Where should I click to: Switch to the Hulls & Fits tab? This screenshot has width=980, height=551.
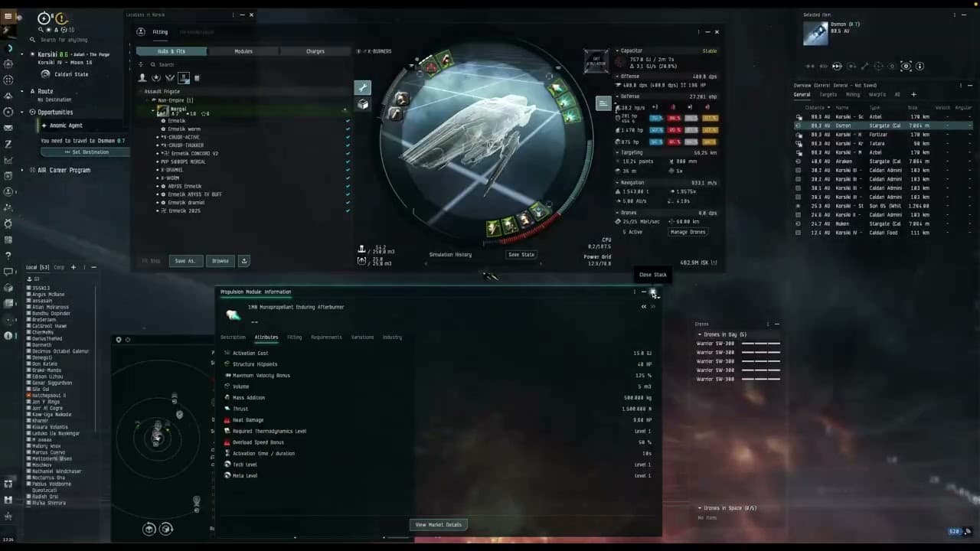[171, 51]
